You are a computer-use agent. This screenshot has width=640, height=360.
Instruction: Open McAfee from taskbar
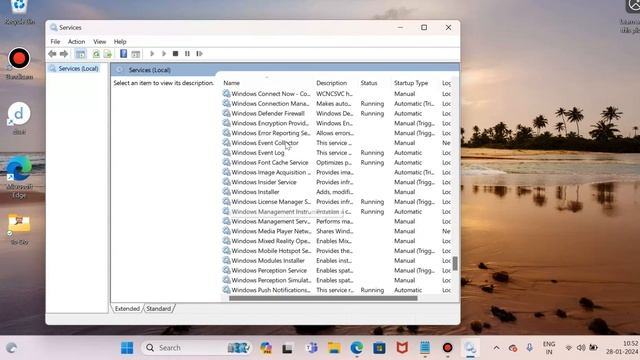click(x=402, y=348)
